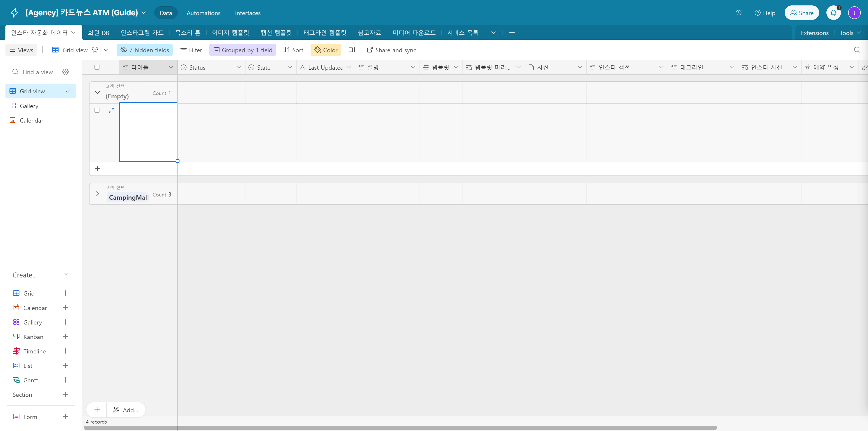This screenshot has height=431, width=868.
Task: Open the Grid view options chevron
Action: tap(106, 50)
